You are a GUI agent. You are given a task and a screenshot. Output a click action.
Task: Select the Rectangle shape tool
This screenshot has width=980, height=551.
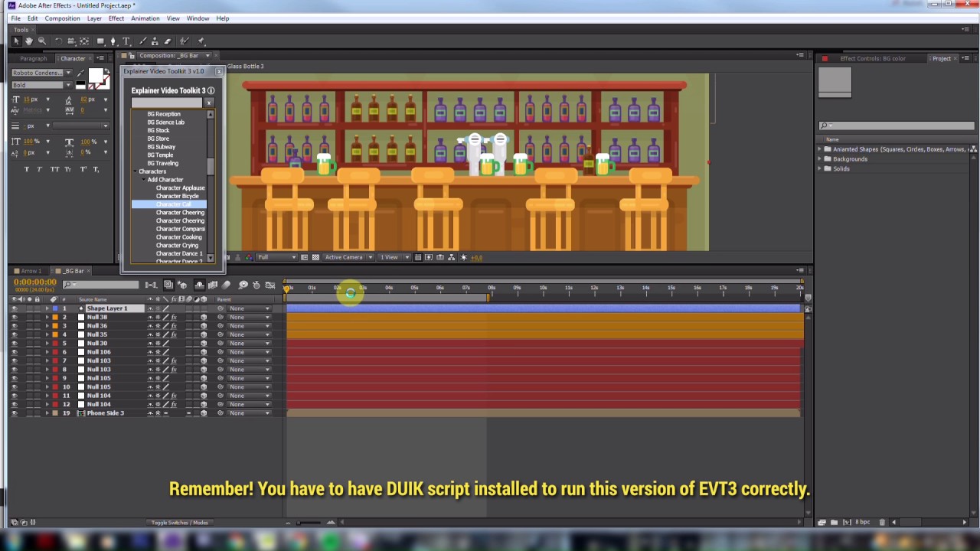click(100, 41)
